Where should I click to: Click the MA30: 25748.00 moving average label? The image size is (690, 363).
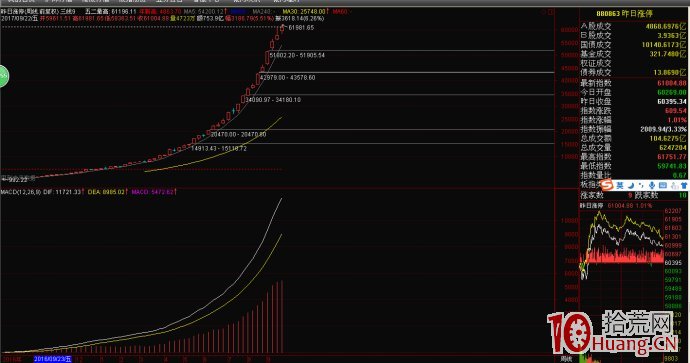(x=305, y=11)
